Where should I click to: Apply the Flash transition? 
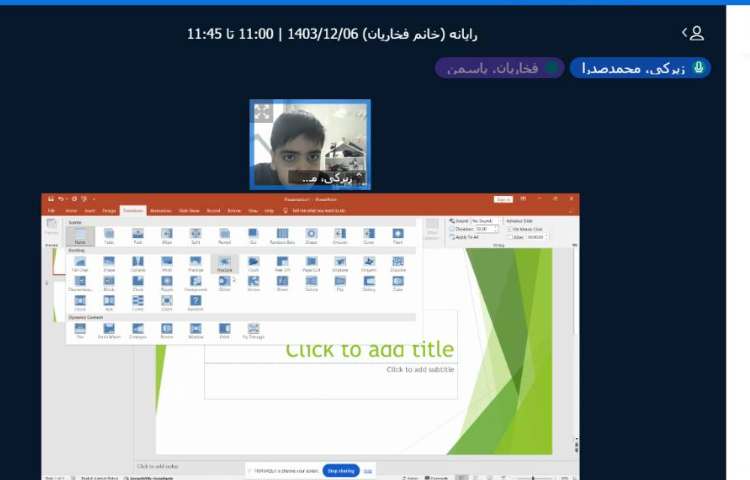(397, 236)
